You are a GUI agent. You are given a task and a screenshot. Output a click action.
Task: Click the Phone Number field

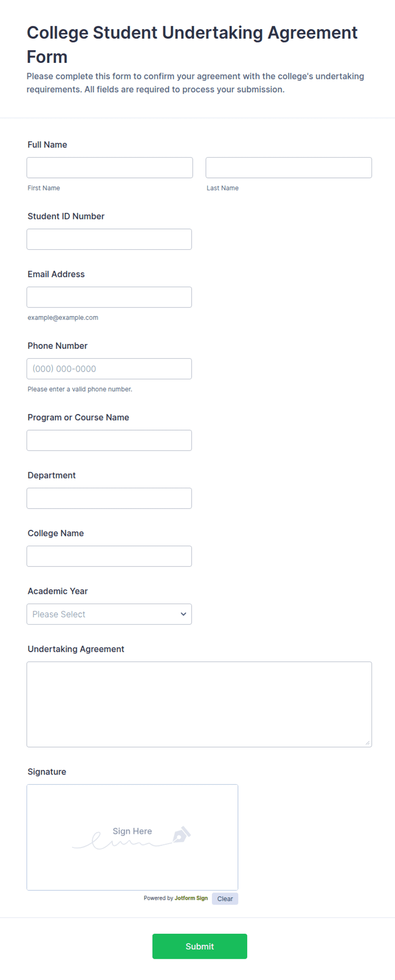coord(109,369)
